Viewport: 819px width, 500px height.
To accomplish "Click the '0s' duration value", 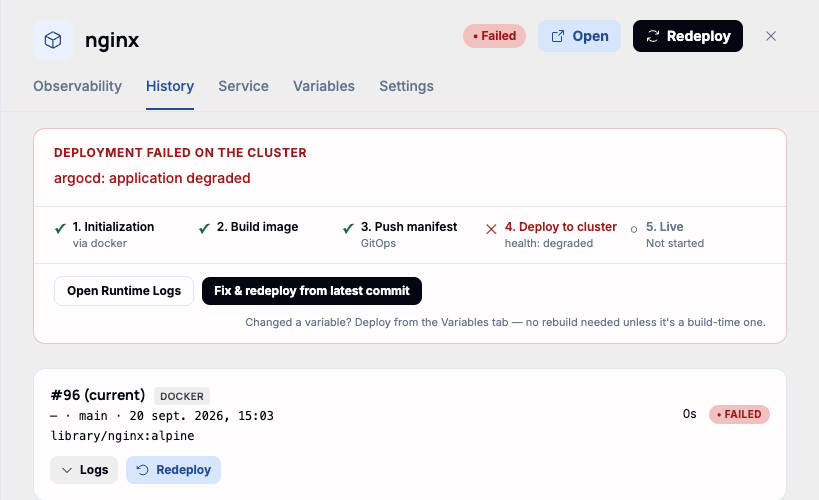I will 689,414.
